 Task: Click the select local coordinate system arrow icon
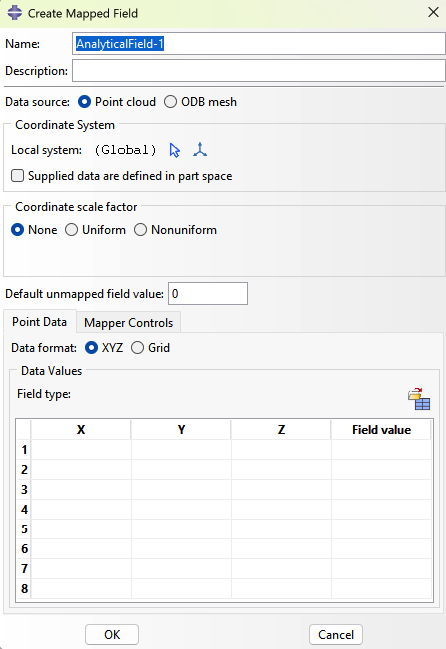[x=175, y=150]
